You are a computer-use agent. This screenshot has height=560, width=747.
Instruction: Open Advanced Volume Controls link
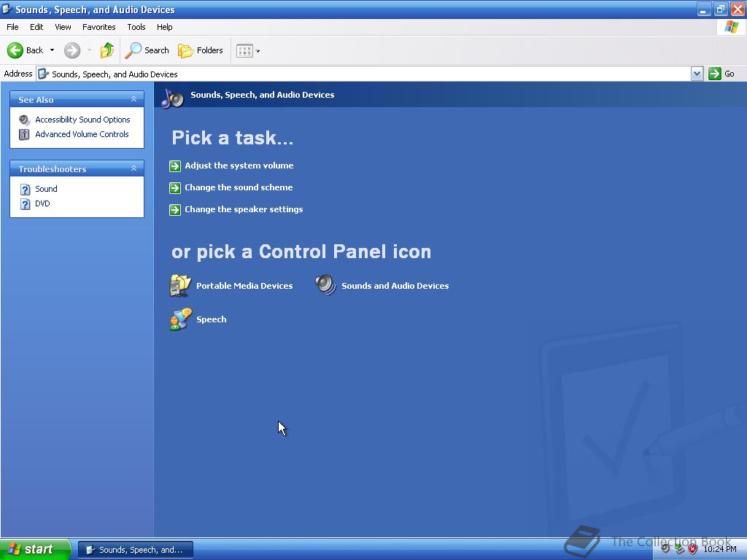(82, 134)
